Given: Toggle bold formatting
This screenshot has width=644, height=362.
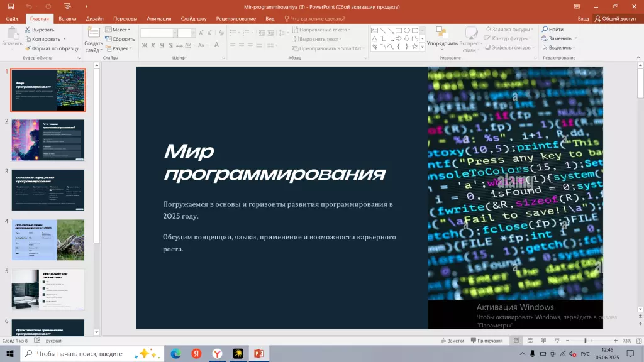Looking at the screenshot, I should point(143,45).
